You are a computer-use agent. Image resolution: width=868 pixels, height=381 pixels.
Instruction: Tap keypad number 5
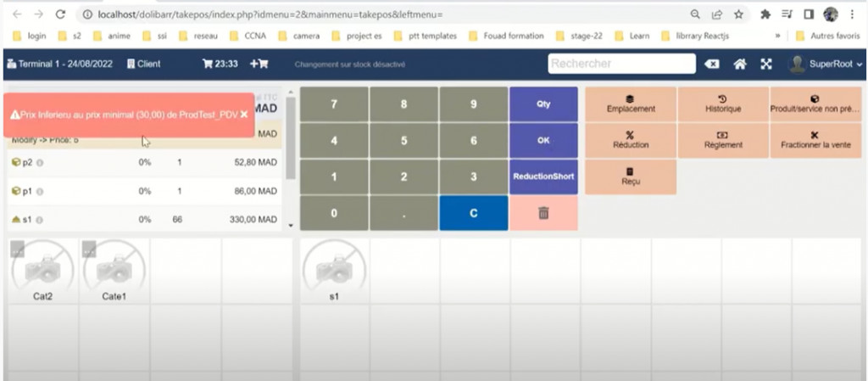click(403, 141)
